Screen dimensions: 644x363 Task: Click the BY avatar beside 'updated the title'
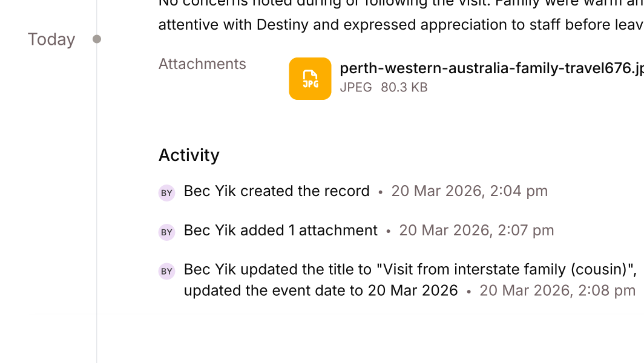click(x=166, y=272)
